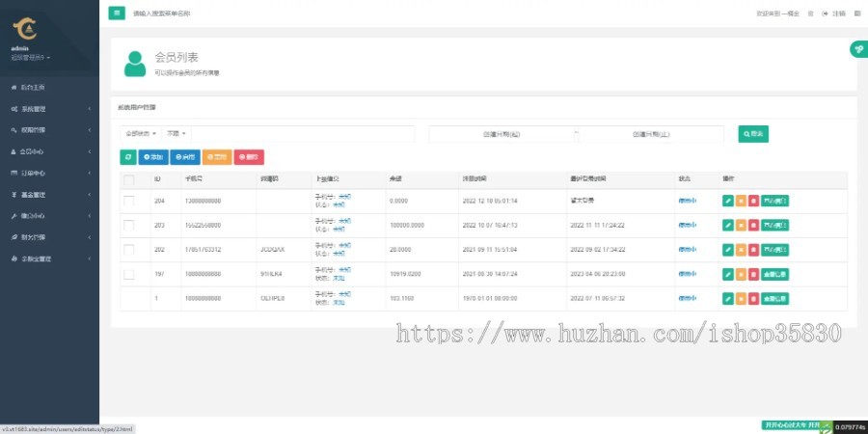Click the 创建日期(止) end date field

click(x=652, y=134)
